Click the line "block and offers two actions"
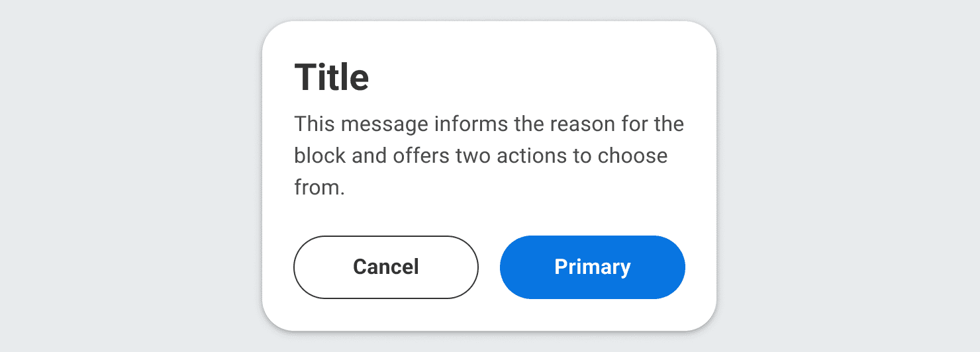The height and width of the screenshot is (352, 980). (481, 156)
